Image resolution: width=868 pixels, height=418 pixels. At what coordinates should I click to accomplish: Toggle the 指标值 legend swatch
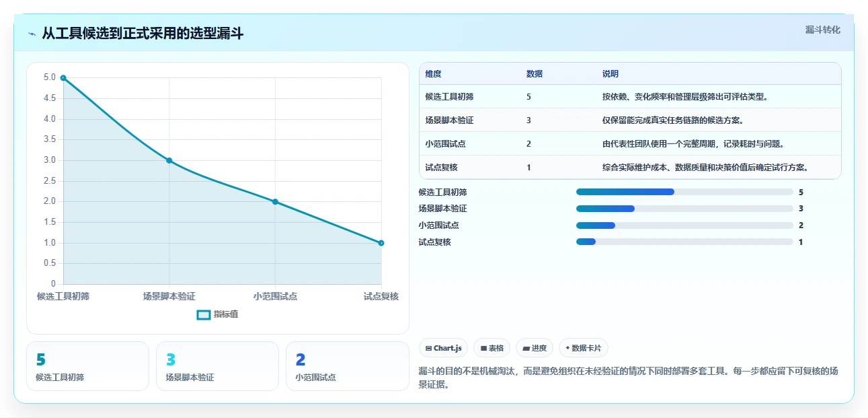[204, 315]
